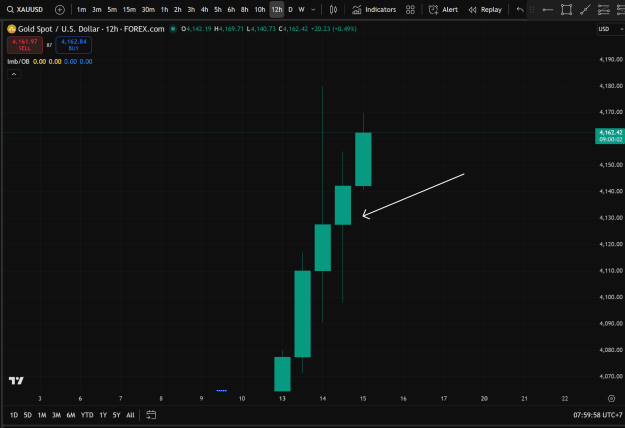Select the 2h interval
The image size is (625, 428).
point(177,10)
